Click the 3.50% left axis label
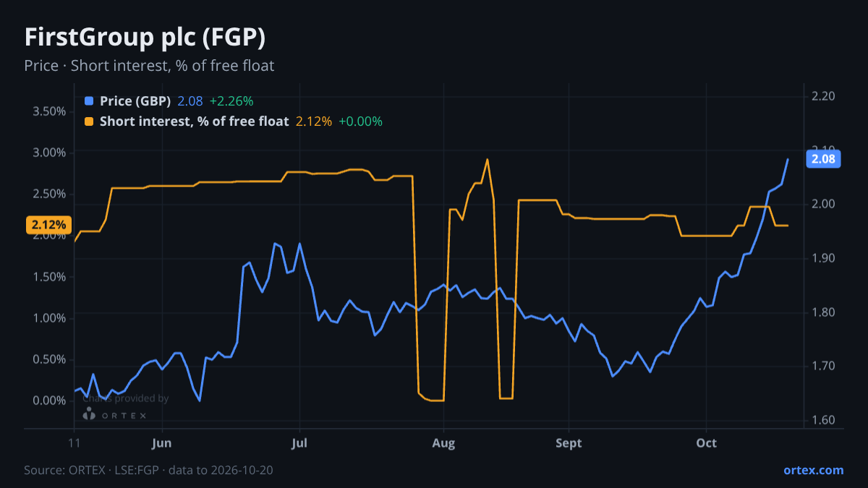868x488 pixels. 49,111
